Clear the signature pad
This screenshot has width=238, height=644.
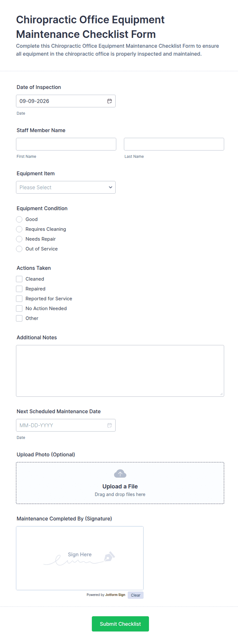pos(136,595)
